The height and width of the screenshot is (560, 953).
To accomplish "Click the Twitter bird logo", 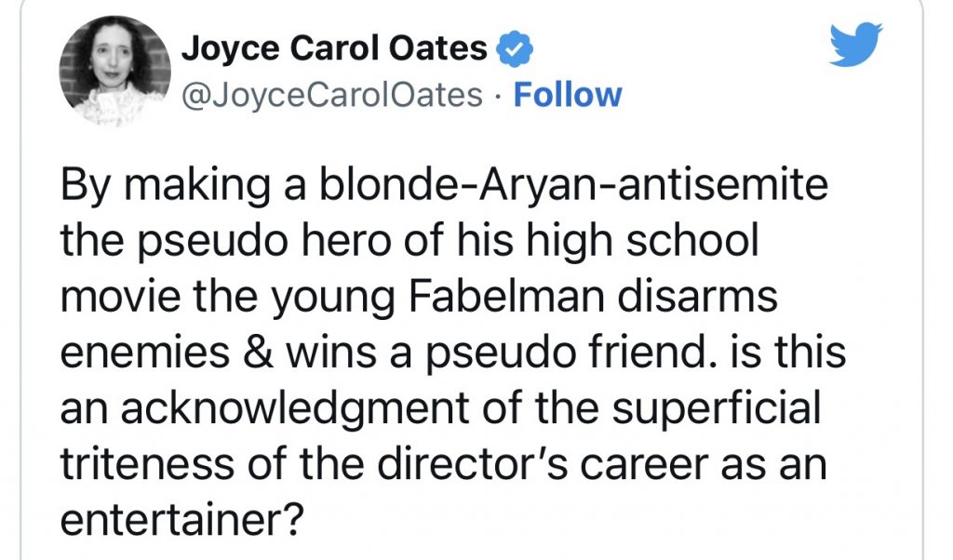I will point(856,45).
